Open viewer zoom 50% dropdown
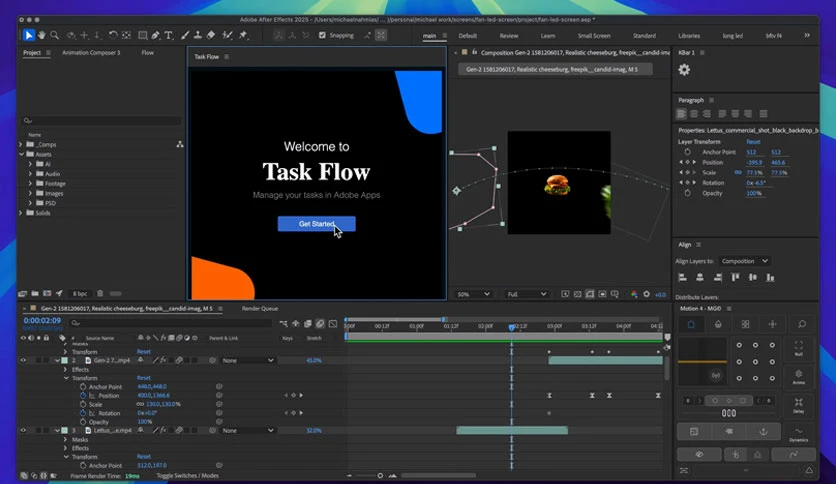The height and width of the screenshot is (484, 836). pyautogui.click(x=472, y=294)
